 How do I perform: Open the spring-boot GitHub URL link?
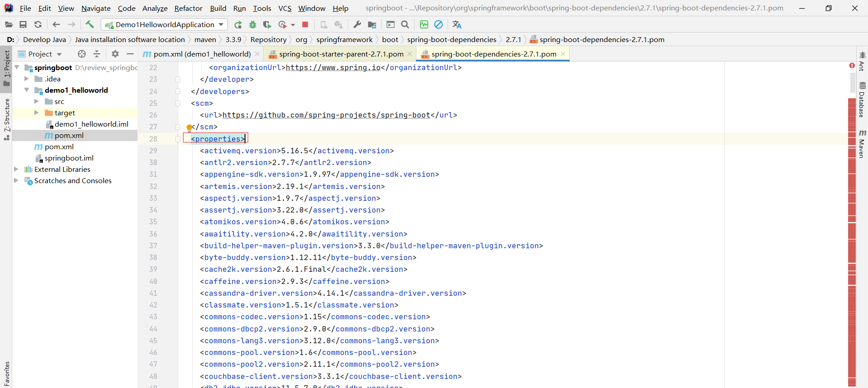coord(326,115)
